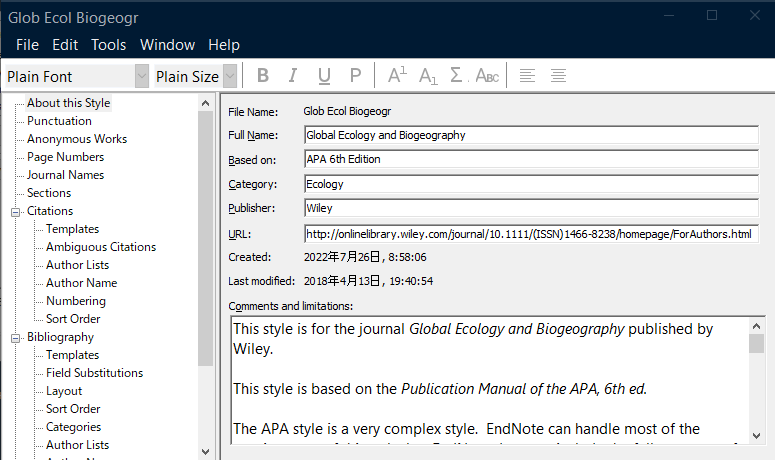Image resolution: width=775 pixels, height=460 pixels.
Task: Click File Name value Glob Ecol Biogeogr
Action: 347,111
